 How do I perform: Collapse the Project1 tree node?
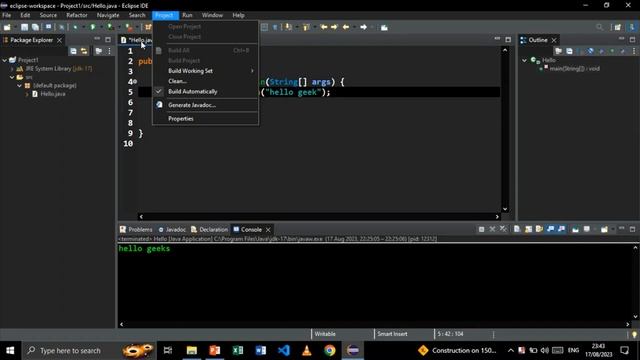(x=4, y=60)
